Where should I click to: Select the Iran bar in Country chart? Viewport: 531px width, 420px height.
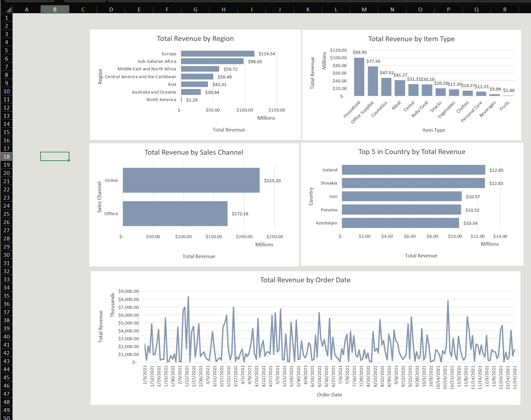tap(402, 196)
